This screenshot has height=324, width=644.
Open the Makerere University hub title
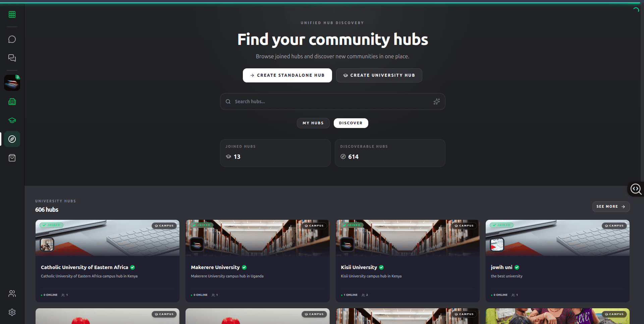click(x=215, y=267)
